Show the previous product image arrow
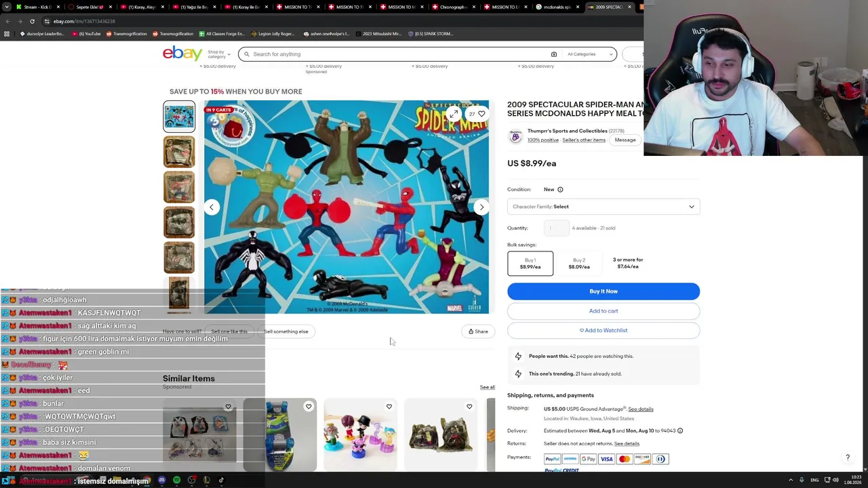This screenshot has height=488, width=868. point(212,207)
